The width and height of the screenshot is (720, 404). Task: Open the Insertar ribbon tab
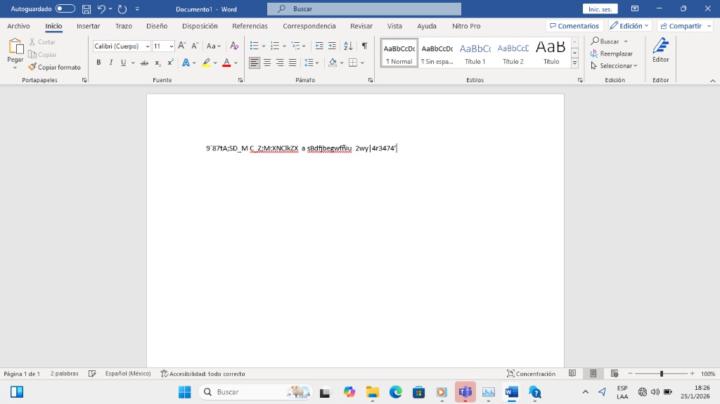pyautogui.click(x=88, y=26)
